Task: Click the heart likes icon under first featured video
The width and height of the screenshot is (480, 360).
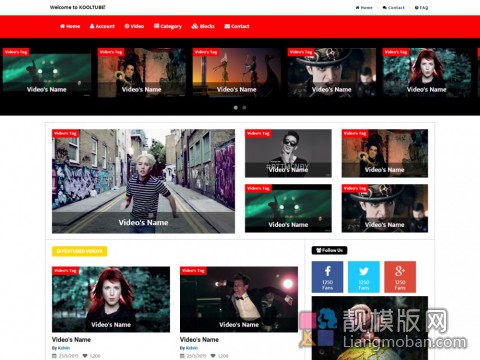Action: pyautogui.click(x=85, y=356)
